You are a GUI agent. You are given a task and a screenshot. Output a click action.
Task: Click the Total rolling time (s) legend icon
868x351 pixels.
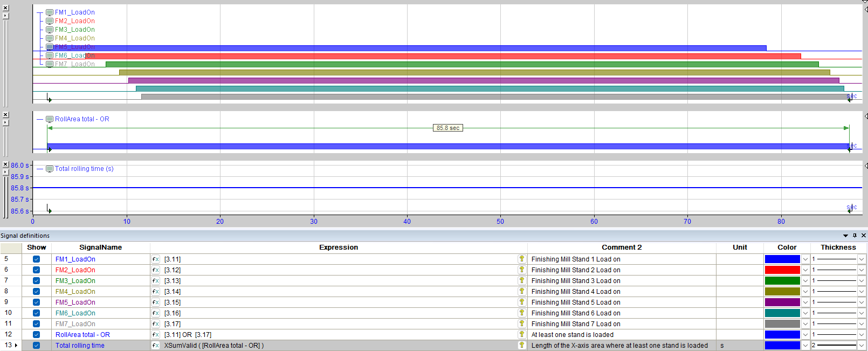[x=50, y=169]
